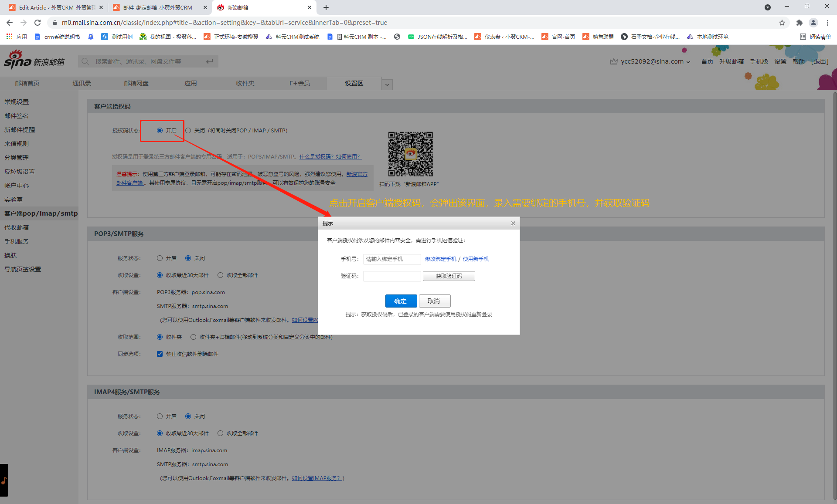The image size is (837, 504).
Task: Click the browser back arrow
Action: pos(10,23)
